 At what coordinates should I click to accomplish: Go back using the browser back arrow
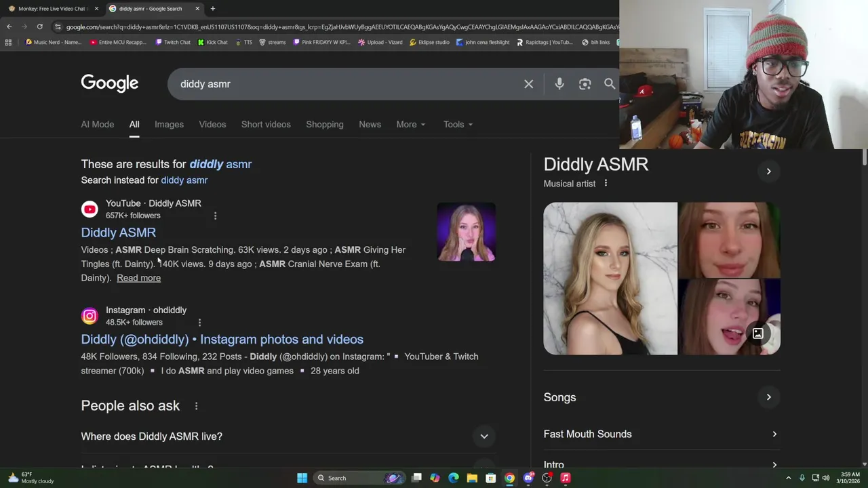(x=9, y=26)
